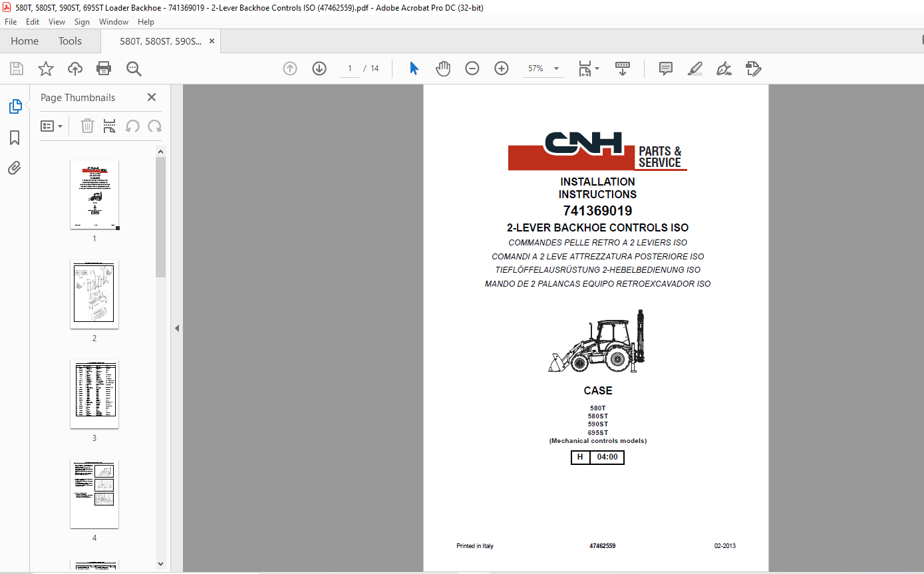Image resolution: width=924 pixels, height=574 pixels.
Task: Click the upload to cloud icon
Action: click(x=75, y=69)
